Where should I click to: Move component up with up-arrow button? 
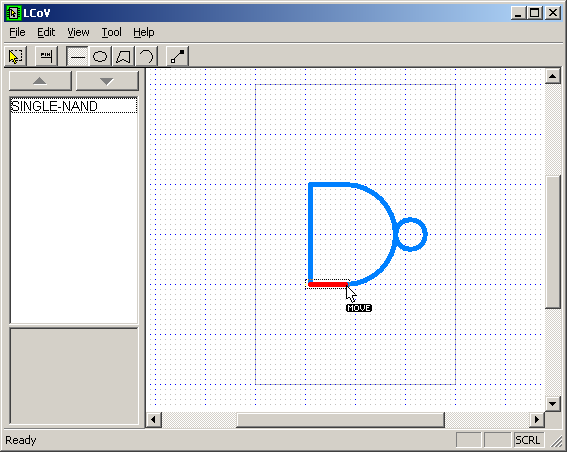[40, 81]
